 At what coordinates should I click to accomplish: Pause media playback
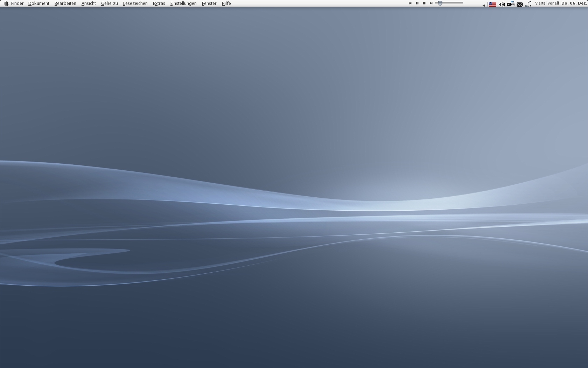point(417,3)
